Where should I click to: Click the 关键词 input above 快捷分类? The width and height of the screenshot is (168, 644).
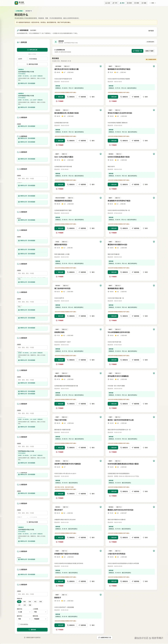coord(32,594)
